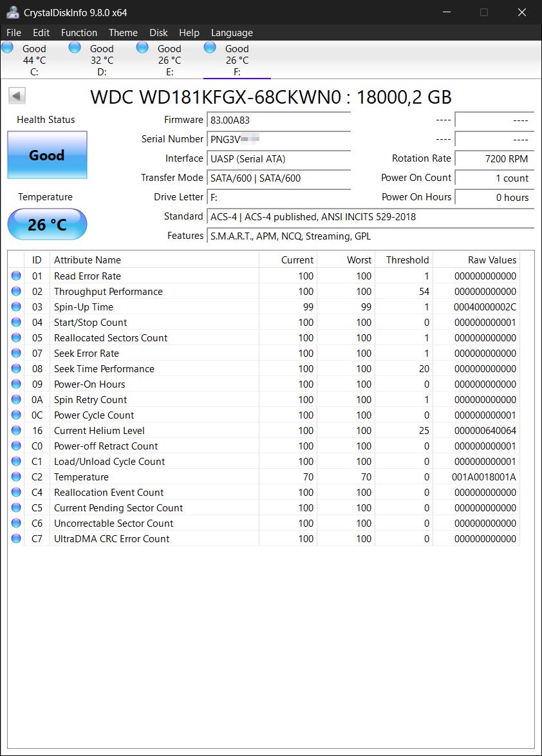Click the ID column header
Image resolution: width=542 pixels, height=756 pixels.
click(x=37, y=260)
